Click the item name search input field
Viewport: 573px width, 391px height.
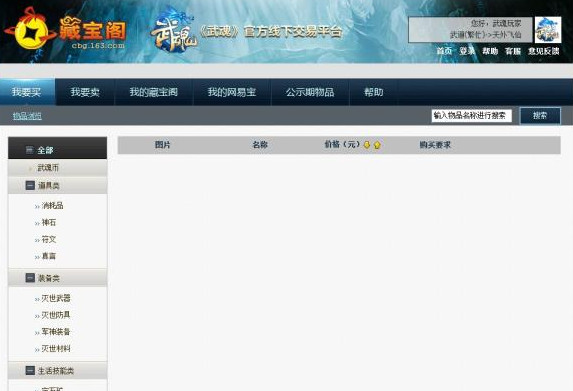pos(471,115)
